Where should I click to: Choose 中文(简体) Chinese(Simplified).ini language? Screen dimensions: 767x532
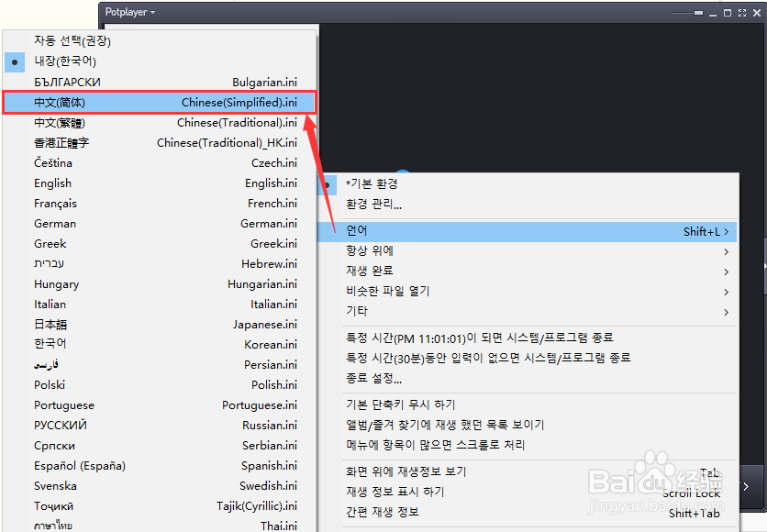pyautogui.click(x=160, y=102)
